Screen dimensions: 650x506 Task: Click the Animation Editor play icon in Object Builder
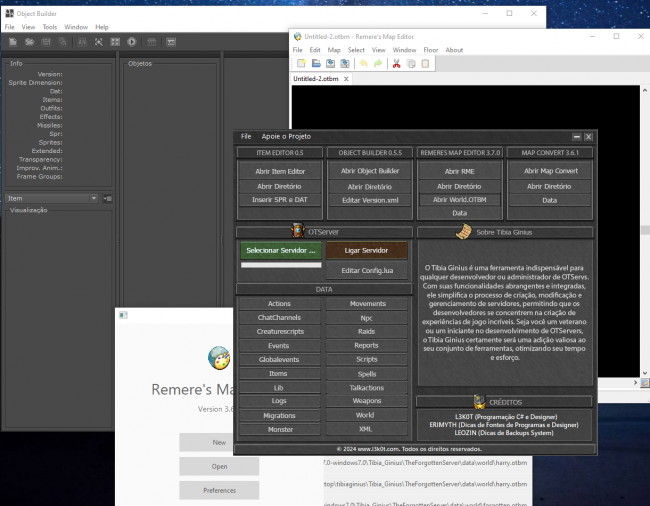click(132, 42)
